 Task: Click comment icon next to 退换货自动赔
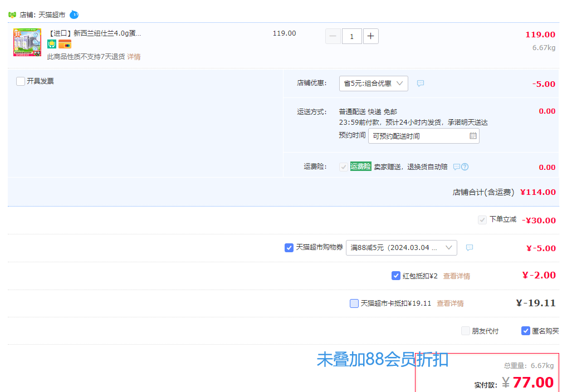tap(457, 166)
